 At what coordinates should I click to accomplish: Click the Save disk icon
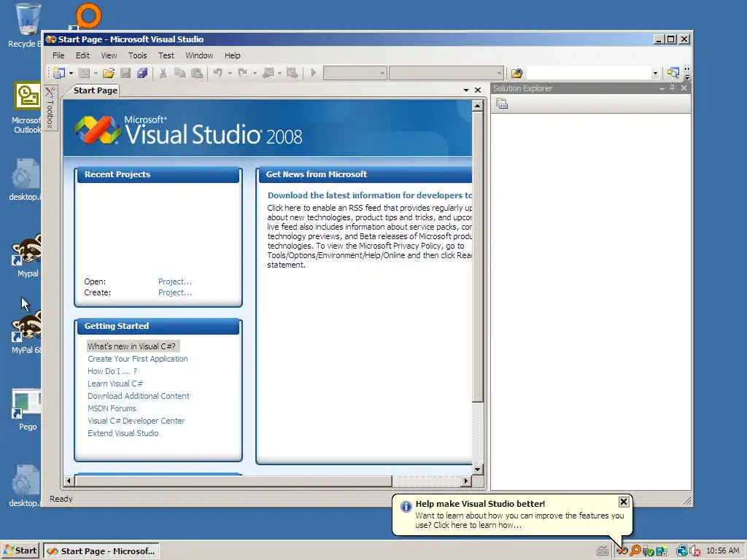coord(125,73)
